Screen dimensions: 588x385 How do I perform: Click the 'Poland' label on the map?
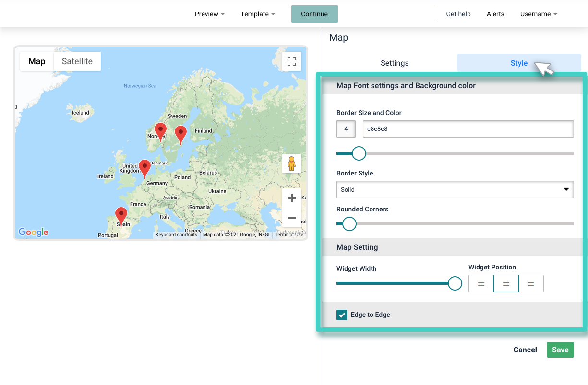point(182,177)
